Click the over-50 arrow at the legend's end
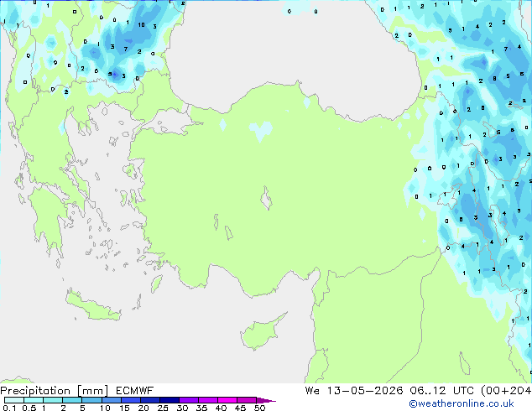 point(266,400)
